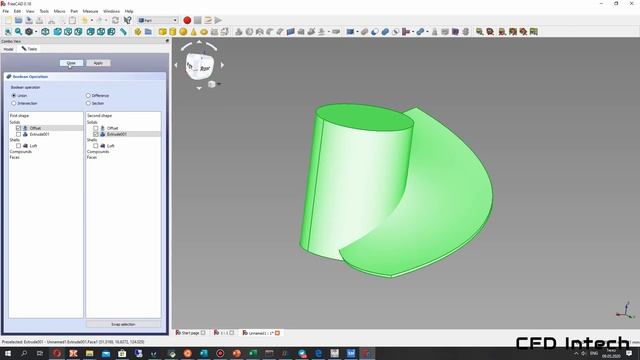Toggle Extrude001 checkbox in First shape
Viewport: 640px width, 360px height.
pos(18,134)
